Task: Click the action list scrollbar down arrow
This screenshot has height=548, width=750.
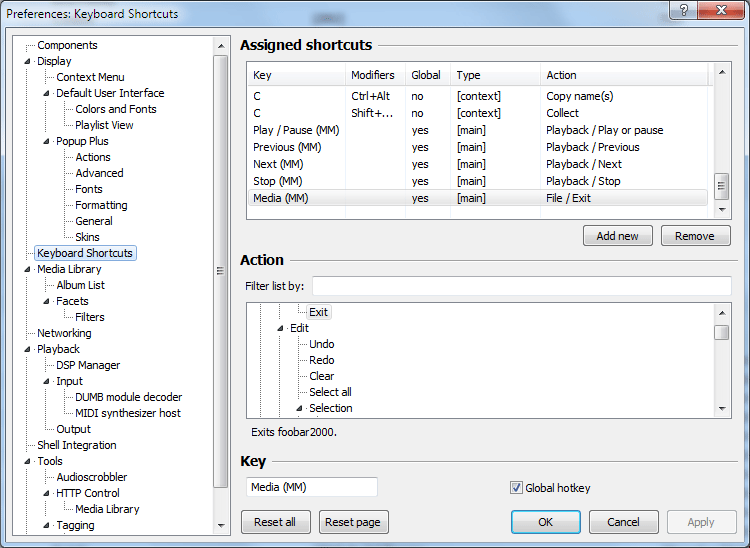Action: (722, 409)
